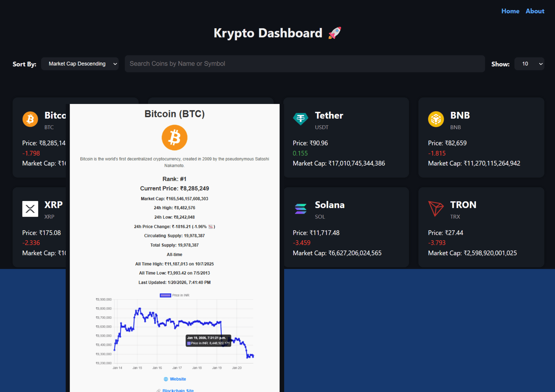Click the rocket emoji beside dashboard title
This screenshot has width=555, height=392.
pyautogui.click(x=335, y=33)
